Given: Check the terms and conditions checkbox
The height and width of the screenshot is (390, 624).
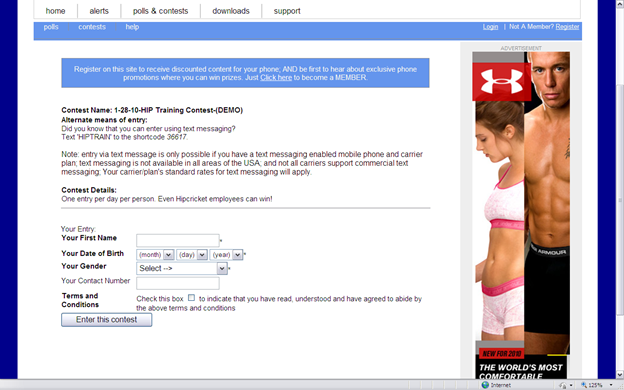Looking at the screenshot, I should 191,298.
